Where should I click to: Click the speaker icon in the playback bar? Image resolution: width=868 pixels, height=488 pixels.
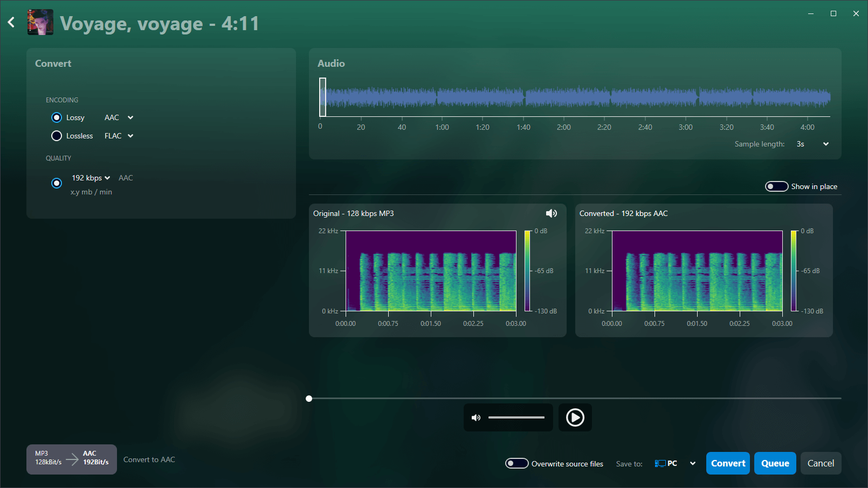476,417
